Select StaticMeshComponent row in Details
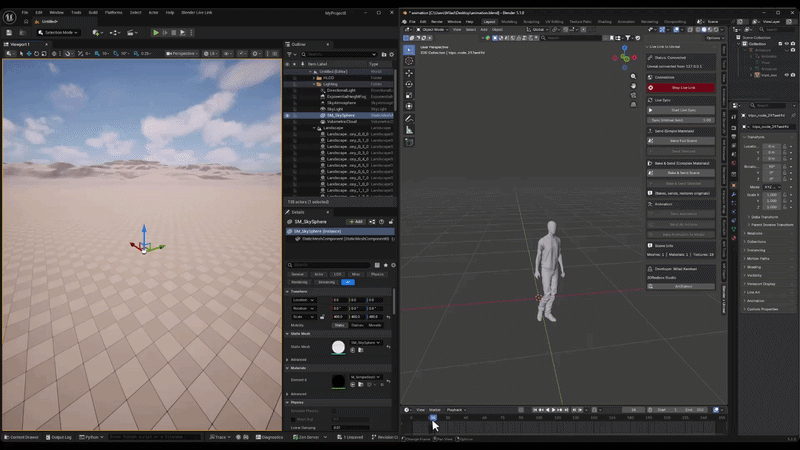This screenshot has width=800, height=450. click(x=340, y=239)
